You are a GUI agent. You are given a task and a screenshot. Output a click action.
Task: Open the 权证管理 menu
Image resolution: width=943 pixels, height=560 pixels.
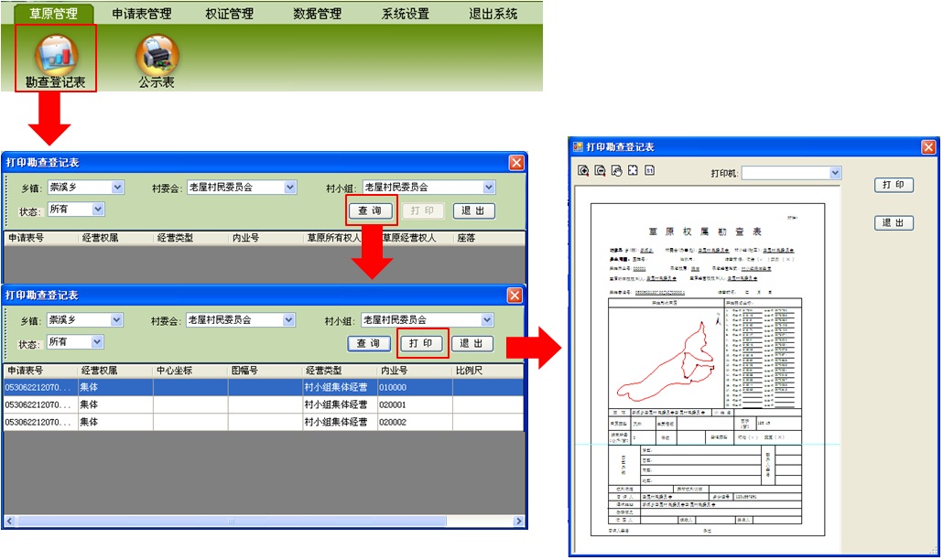(229, 14)
